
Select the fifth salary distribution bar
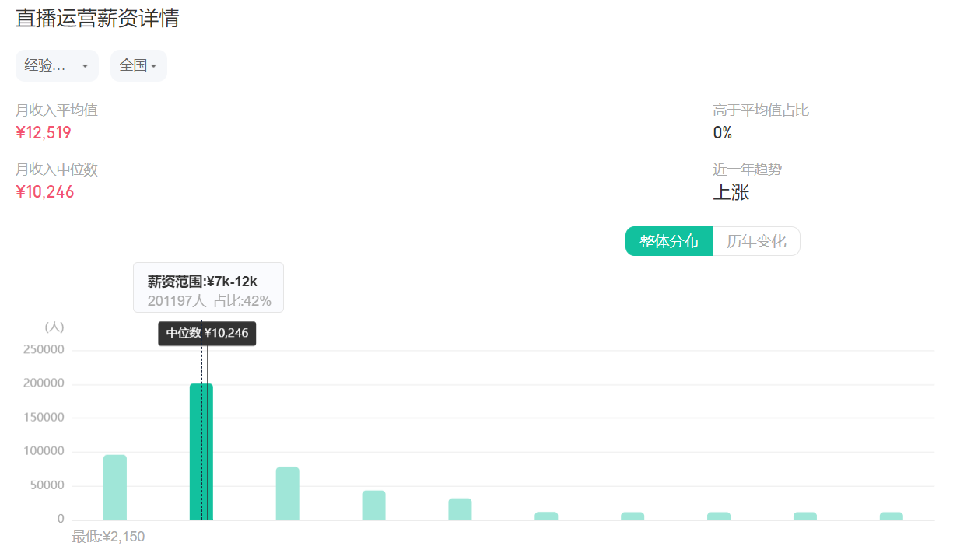[x=460, y=509]
